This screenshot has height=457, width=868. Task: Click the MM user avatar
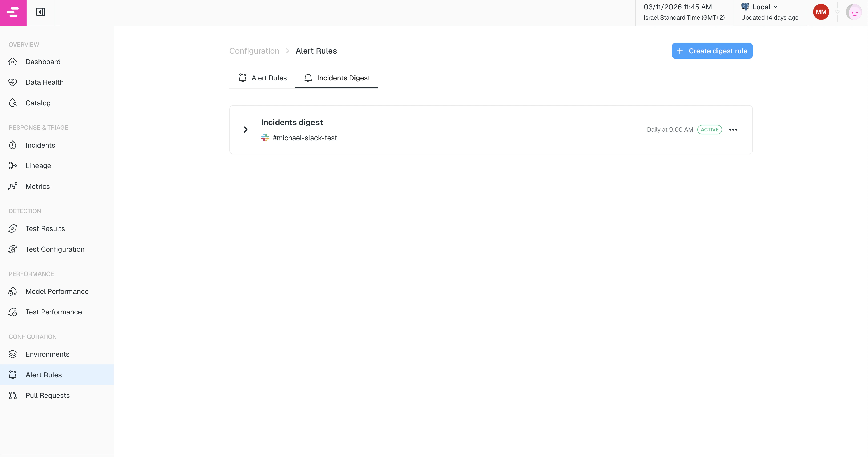point(821,12)
